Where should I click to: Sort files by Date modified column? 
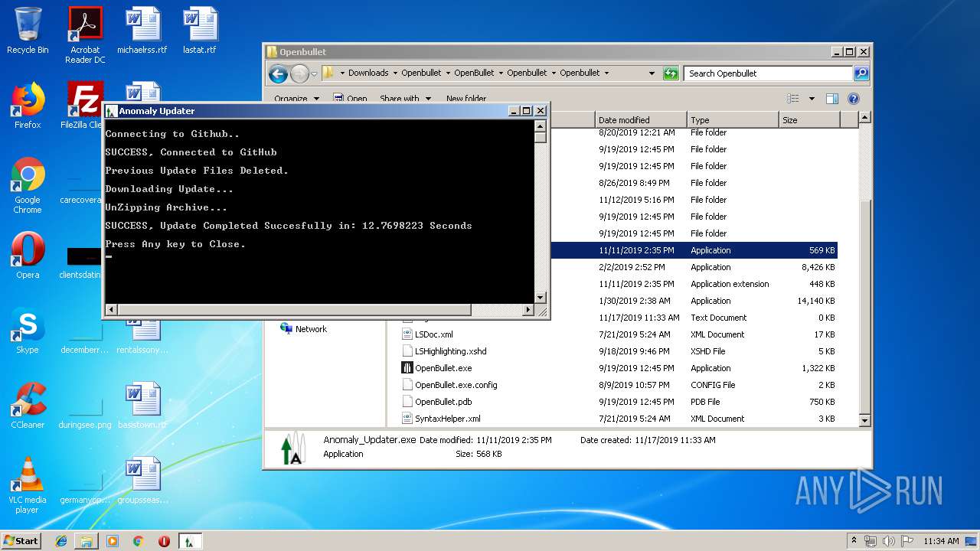click(641, 120)
